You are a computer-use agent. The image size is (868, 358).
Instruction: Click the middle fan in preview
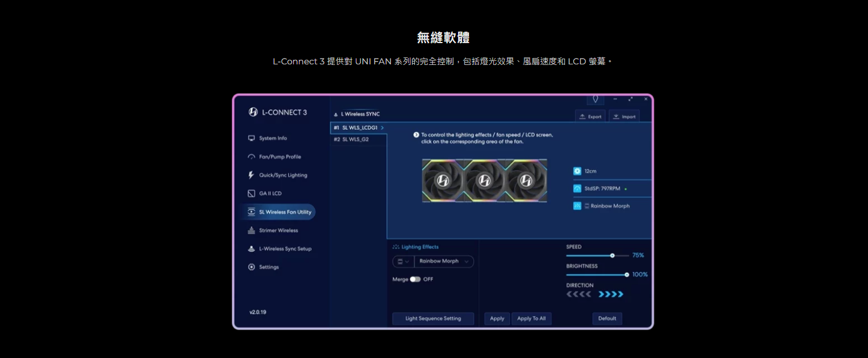pos(484,180)
